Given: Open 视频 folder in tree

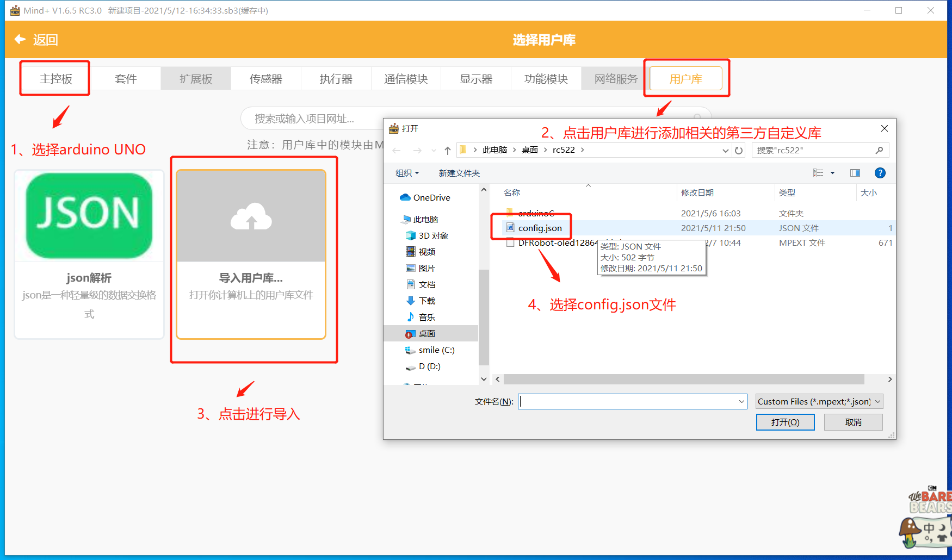Looking at the screenshot, I should pos(421,252).
